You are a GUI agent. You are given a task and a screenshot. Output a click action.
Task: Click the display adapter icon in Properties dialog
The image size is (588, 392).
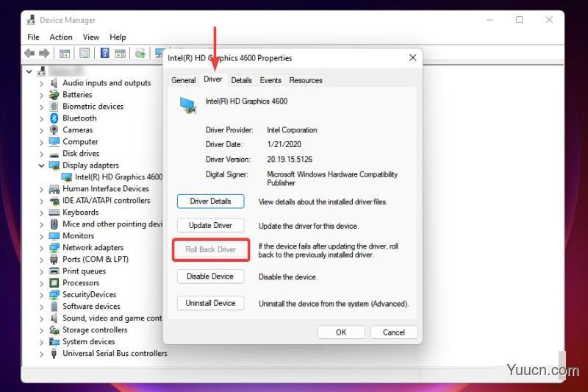pyautogui.click(x=188, y=105)
